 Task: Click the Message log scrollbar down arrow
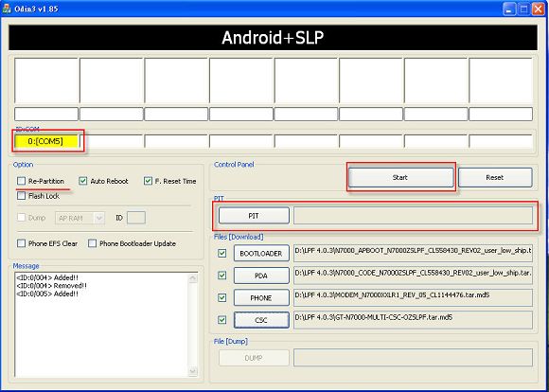[193, 371]
